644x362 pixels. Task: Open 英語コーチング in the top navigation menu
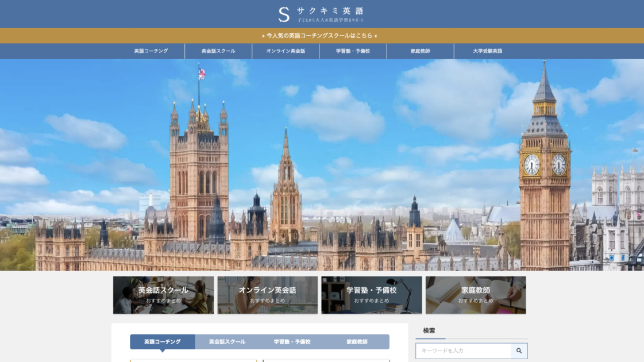click(x=151, y=51)
